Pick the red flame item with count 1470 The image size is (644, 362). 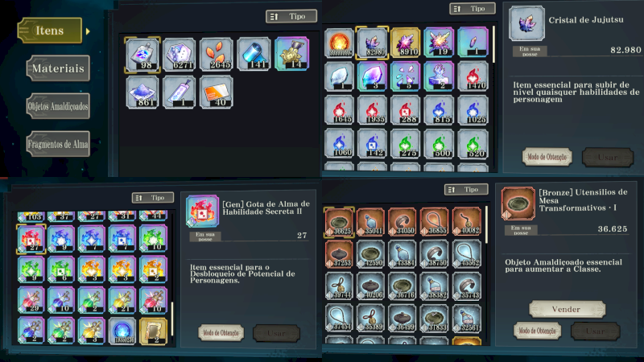[x=473, y=76]
